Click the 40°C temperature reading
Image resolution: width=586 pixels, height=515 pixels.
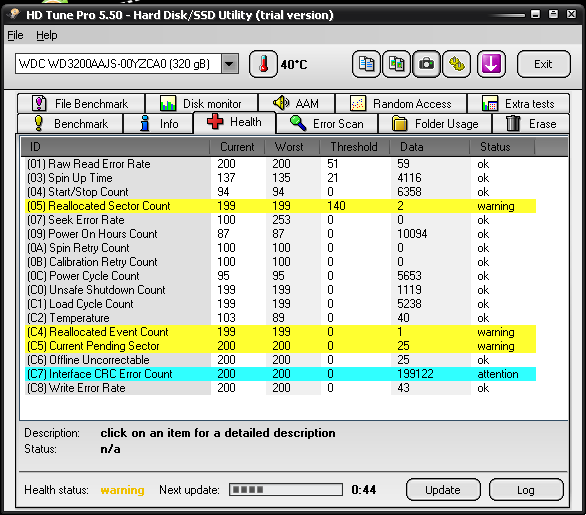[x=294, y=65]
